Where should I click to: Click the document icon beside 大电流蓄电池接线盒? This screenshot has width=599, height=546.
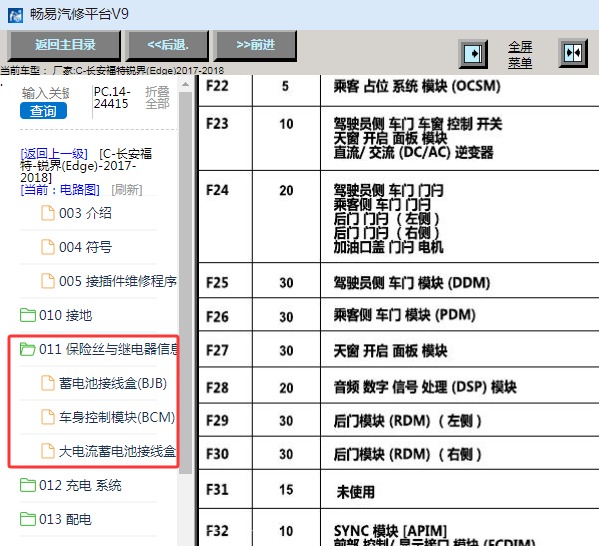pos(48,451)
